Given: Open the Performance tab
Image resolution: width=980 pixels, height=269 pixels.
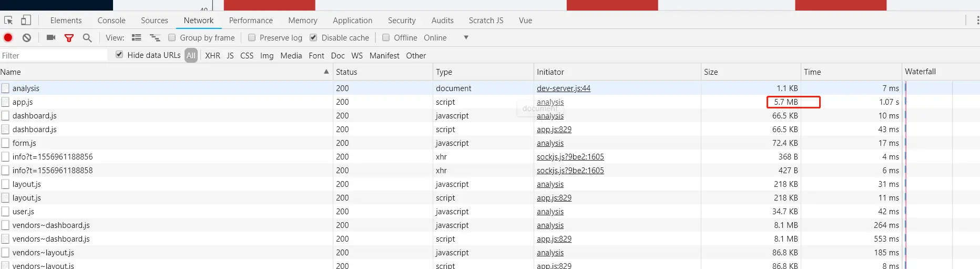Looking at the screenshot, I should coord(251,21).
